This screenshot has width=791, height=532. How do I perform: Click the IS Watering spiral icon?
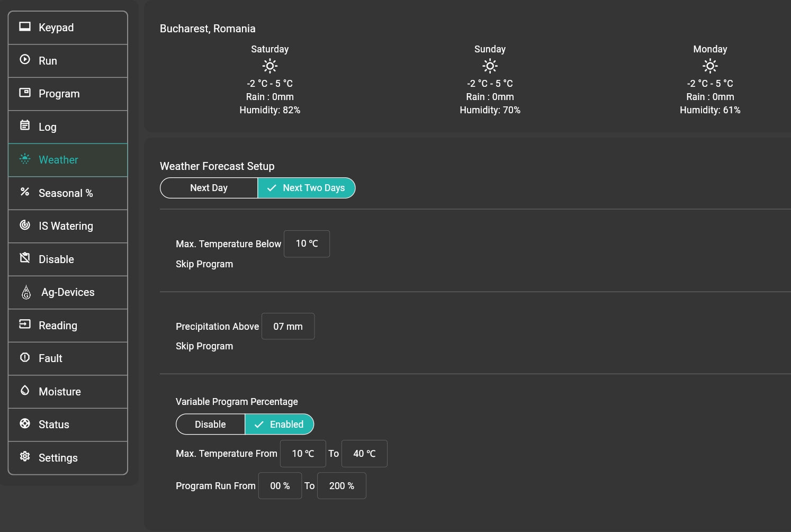click(25, 225)
